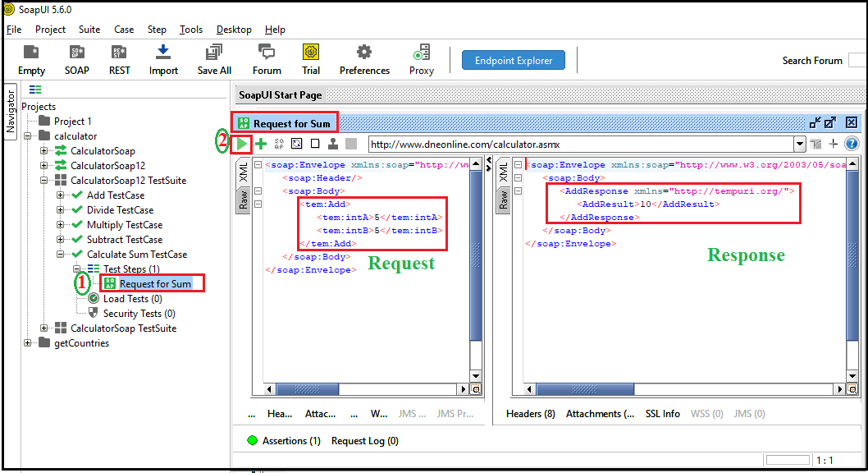Expand the Subtract TestCase node
The height and width of the screenshot is (473, 868).
pos(61,239)
